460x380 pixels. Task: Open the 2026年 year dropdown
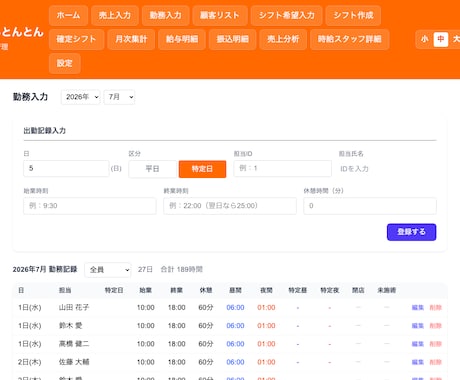(x=81, y=97)
